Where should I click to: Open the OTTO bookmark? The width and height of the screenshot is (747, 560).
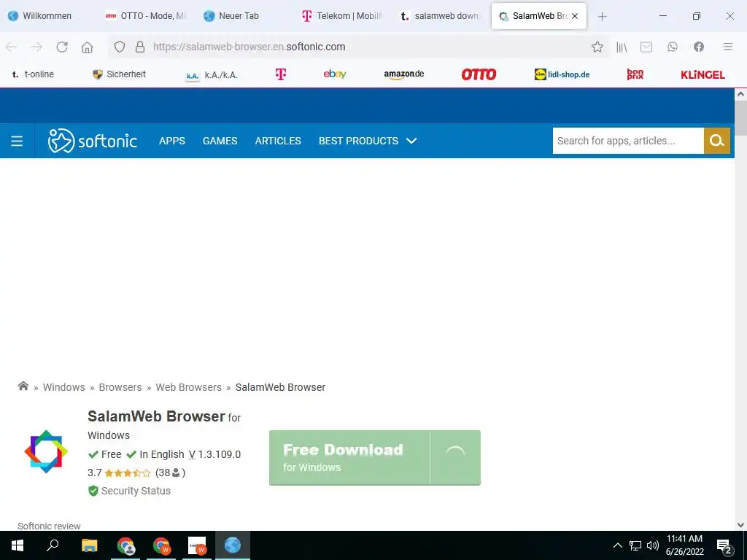click(x=479, y=74)
